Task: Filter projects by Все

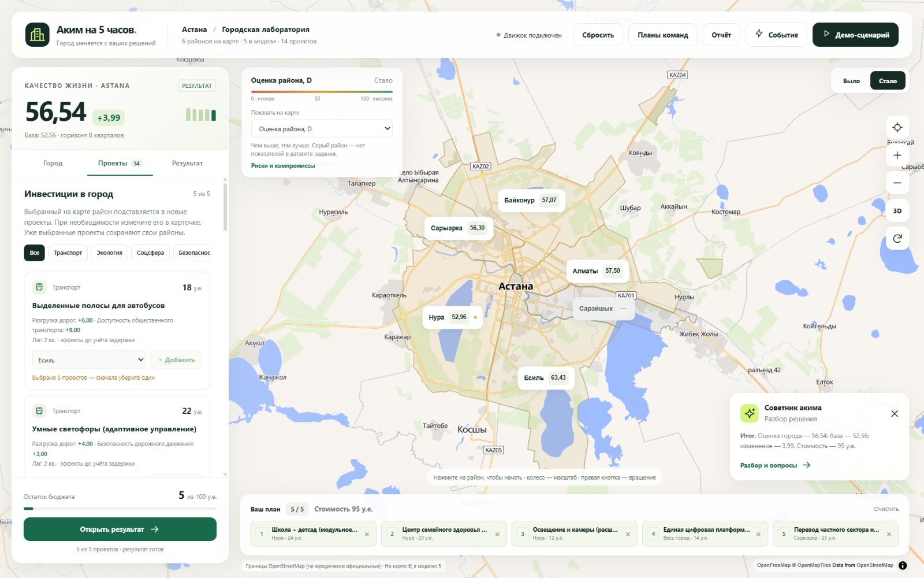Action: pyautogui.click(x=35, y=253)
